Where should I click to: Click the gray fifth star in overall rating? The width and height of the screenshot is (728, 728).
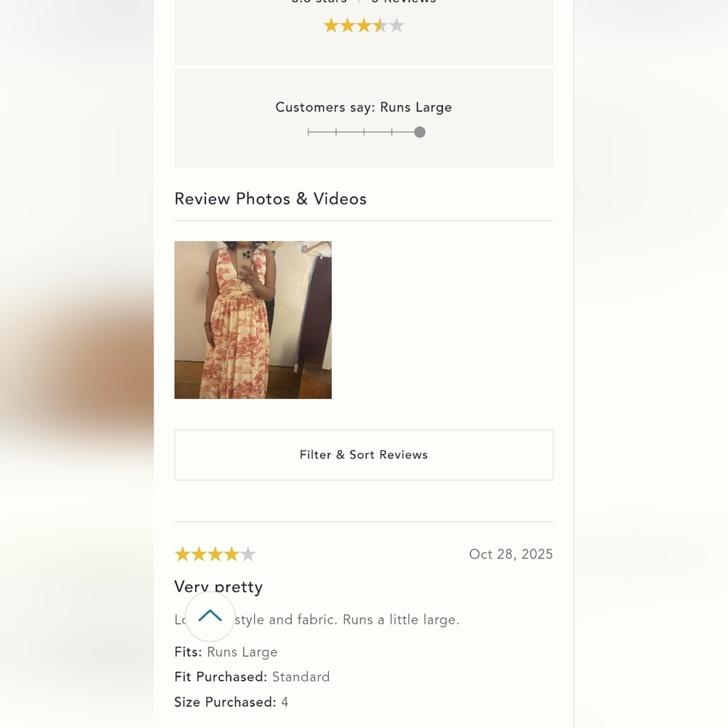(396, 25)
